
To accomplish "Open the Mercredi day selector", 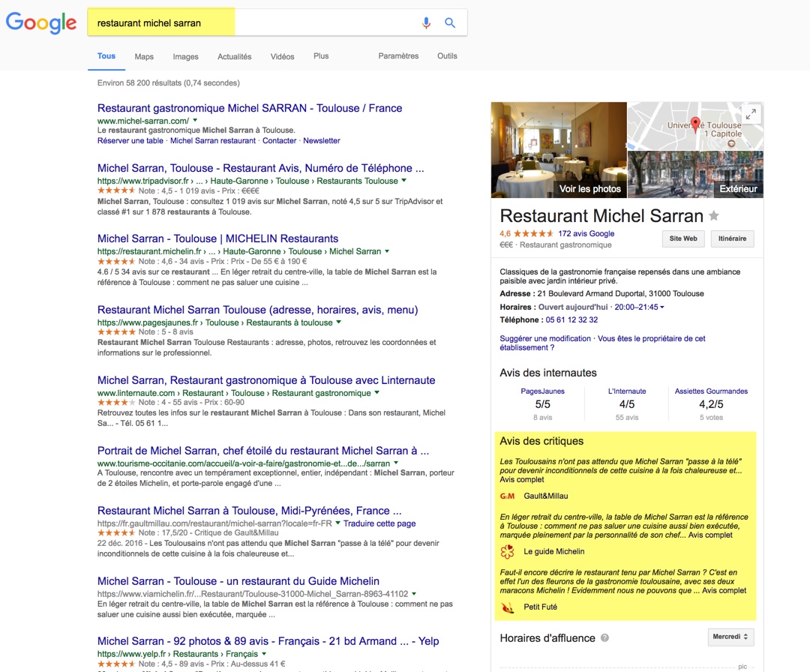I will tap(730, 636).
